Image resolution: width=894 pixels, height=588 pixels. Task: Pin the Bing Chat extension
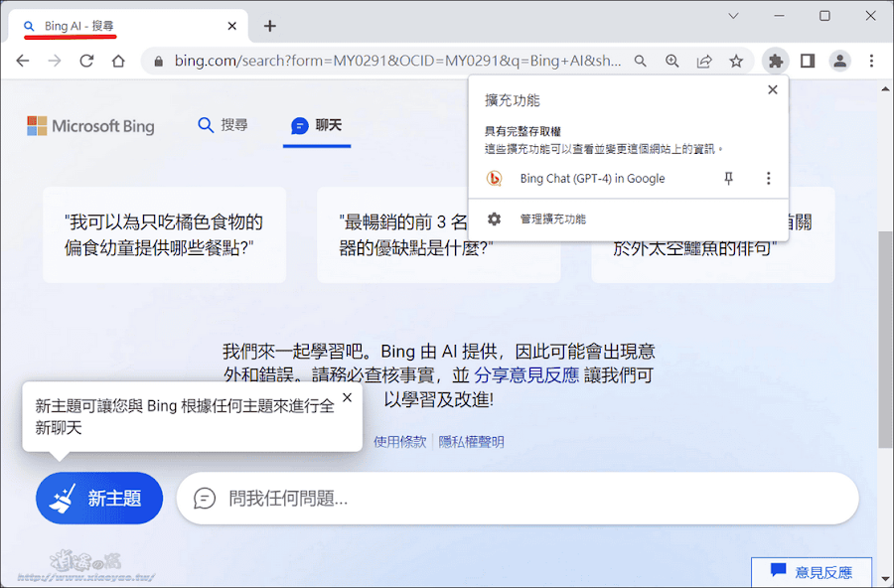[x=728, y=179]
